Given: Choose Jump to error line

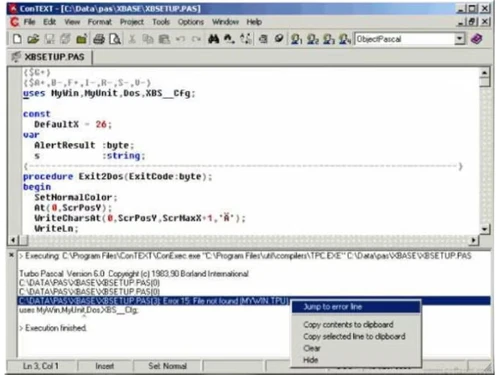Looking at the screenshot, I should pos(356,307).
